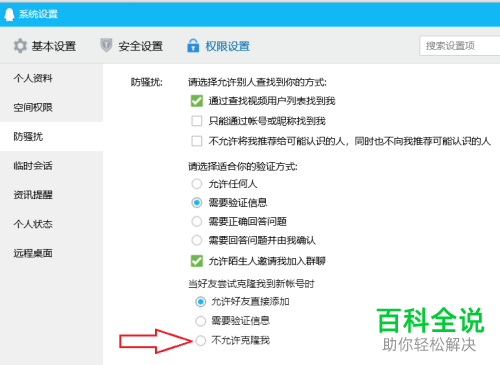The height and width of the screenshot is (365, 500).
Task: Select 需要验证信息 radio under clone section
Action: [x=200, y=321]
